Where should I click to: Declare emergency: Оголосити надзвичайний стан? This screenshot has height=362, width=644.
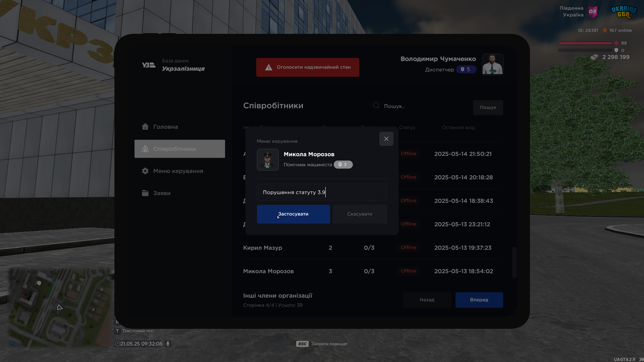(307, 67)
